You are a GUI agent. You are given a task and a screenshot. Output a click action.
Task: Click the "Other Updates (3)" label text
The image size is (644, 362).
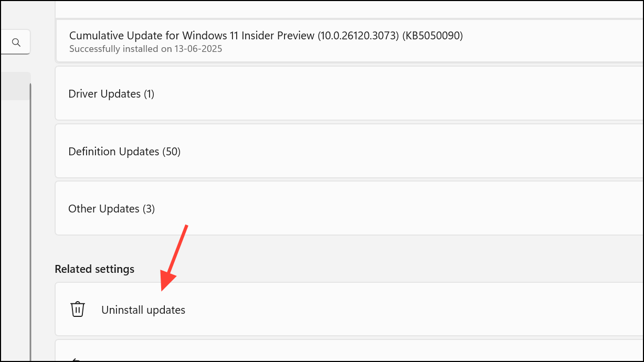click(x=112, y=209)
